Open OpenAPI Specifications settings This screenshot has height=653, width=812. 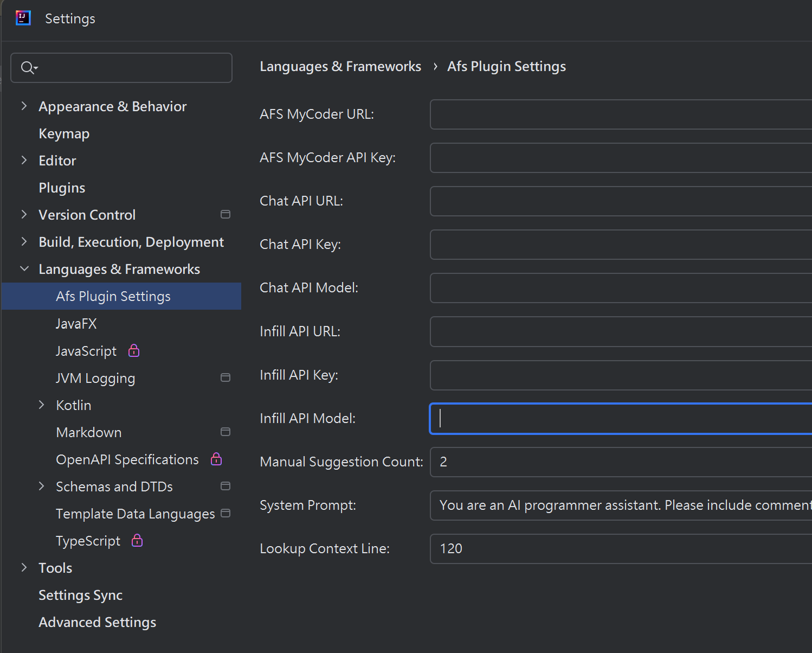point(127,460)
